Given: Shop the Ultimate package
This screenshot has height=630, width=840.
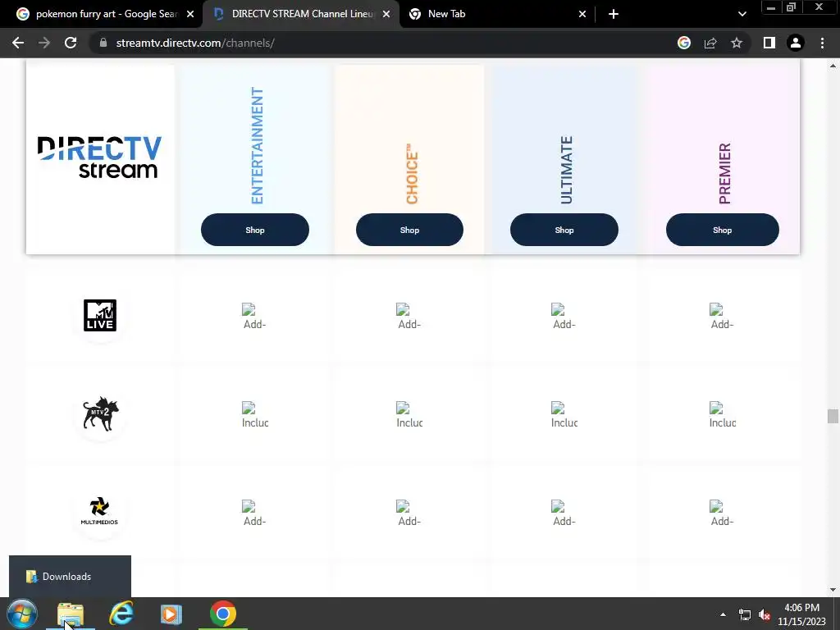Looking at the screenshot, I should click(x=564, y=230).
